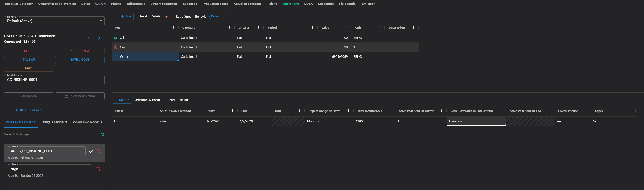Switch to the DD&A tab
Image resolution: width=644 pixels, height=190 pixels.
[x=308, y=4]
